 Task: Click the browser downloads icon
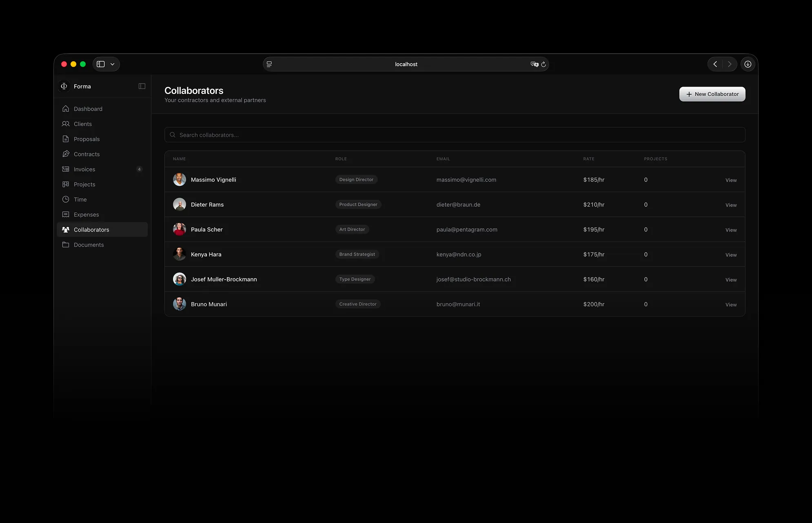pyautogui.click(x=748, y=64)
